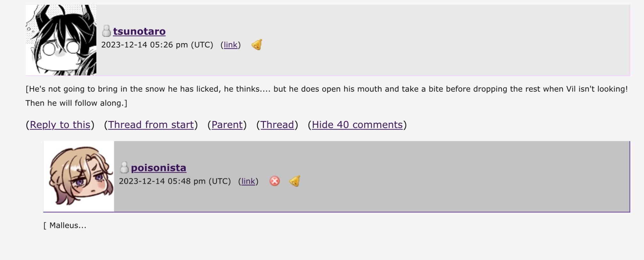This screenshot has width=644, height=260.
Task: Click the 05:26 pm timestamp on tsunotaro's comment
Action: click(157, 45)
